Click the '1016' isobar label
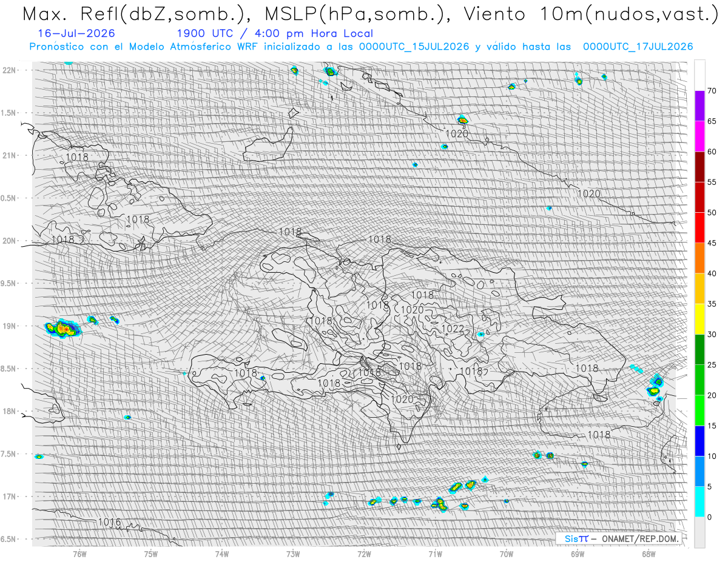 pyautogui.click(x=109, y=522)
